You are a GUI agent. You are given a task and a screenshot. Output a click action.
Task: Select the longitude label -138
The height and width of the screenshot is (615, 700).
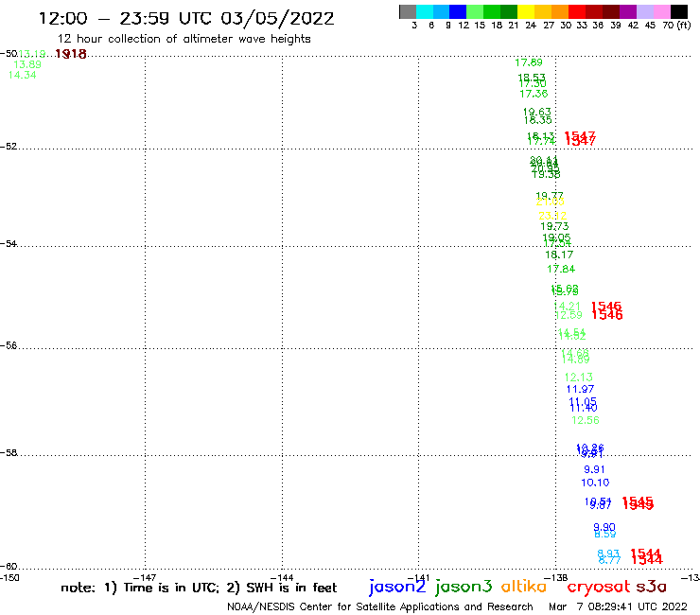coord(556,578)
